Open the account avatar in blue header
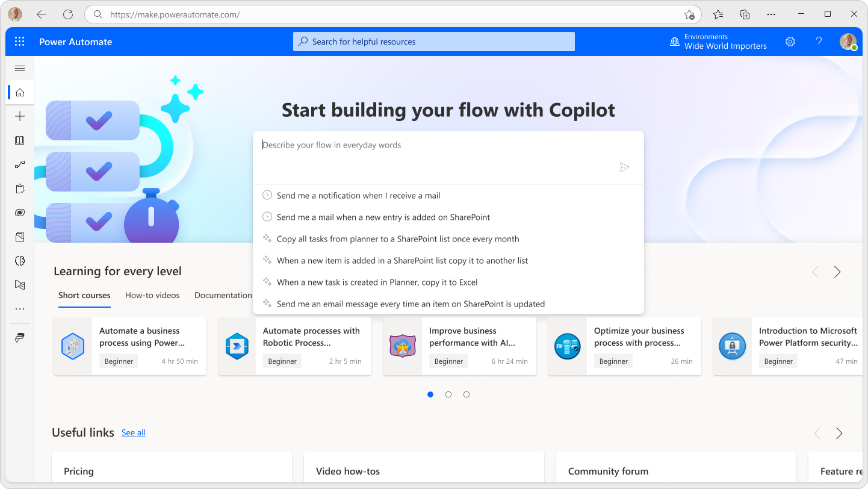Screen dimensions: 868x489 pyautogui.click(x=848, y=42)
